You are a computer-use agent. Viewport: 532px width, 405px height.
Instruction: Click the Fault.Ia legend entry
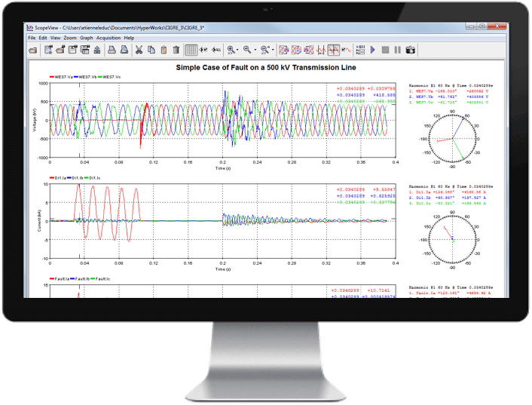pos(60,279)
